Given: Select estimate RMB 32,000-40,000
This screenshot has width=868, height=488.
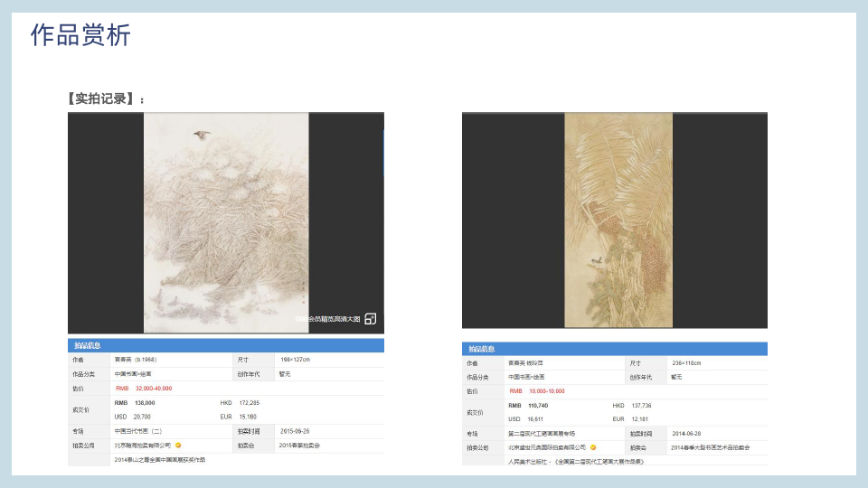Looking at the screenshot, I should click(144, 389).
